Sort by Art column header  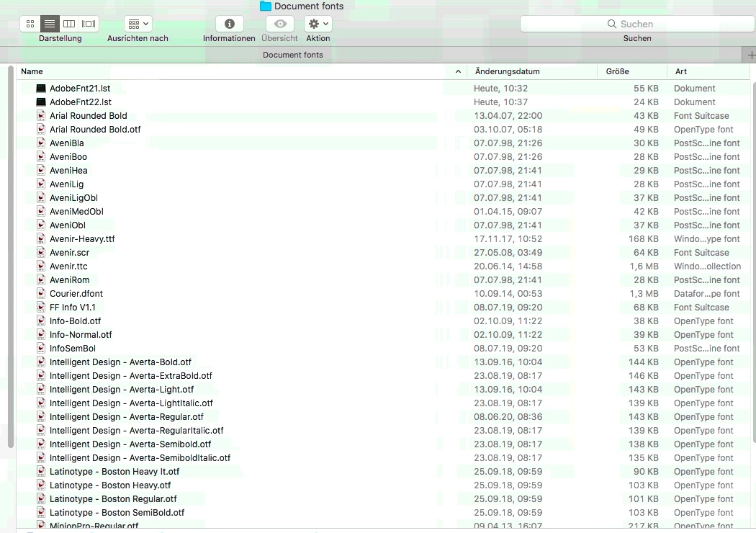(681, 71)
